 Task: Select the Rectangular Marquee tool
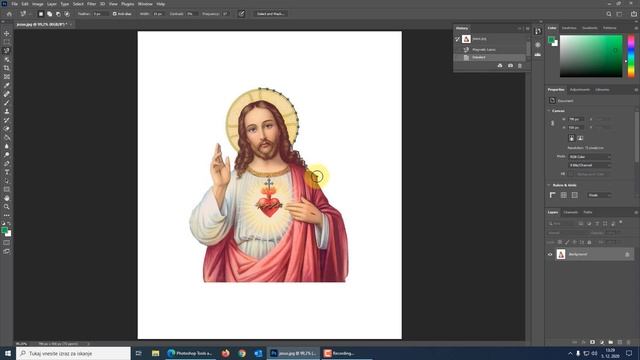pyautogui.click(x=7, y=42)
